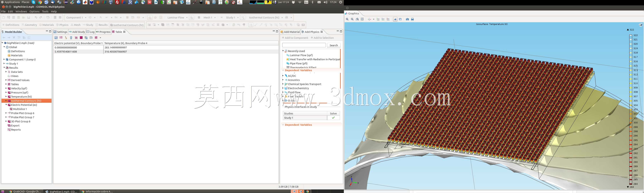Screen dimensions: 644x193
Task: Open the Tools menu
Action: (45, 11)
